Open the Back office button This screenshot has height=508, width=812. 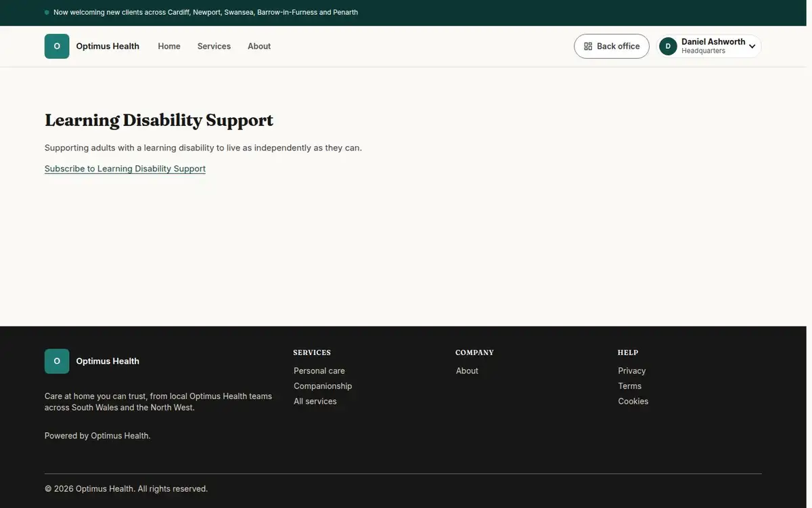click(x=612, y=46)
